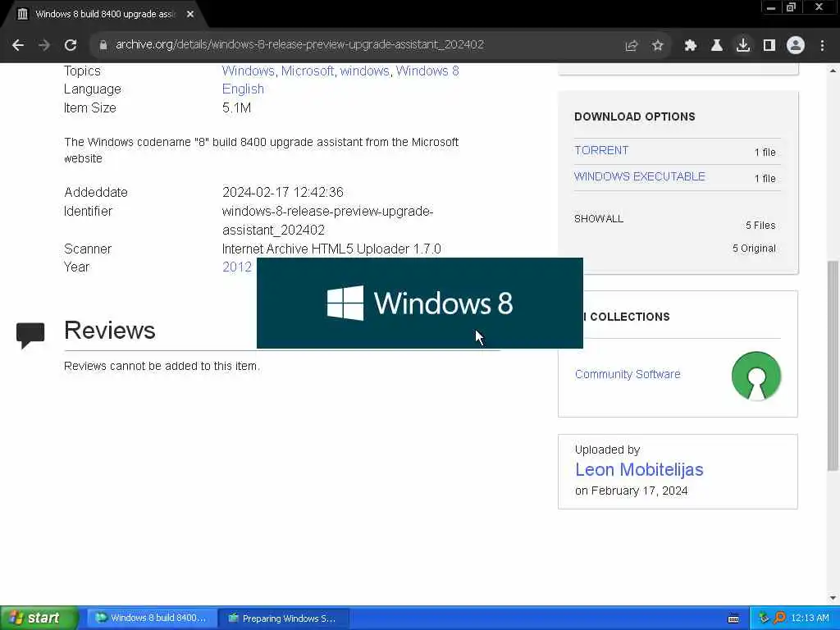Bookmark this page with the star icon
The image size is (840, 630).
click(658, 46)
